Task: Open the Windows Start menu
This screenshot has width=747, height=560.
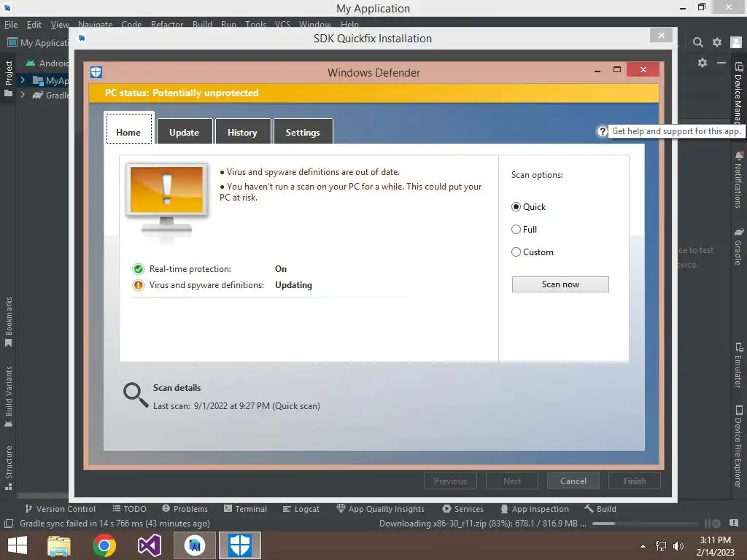Action: (18, 545)
